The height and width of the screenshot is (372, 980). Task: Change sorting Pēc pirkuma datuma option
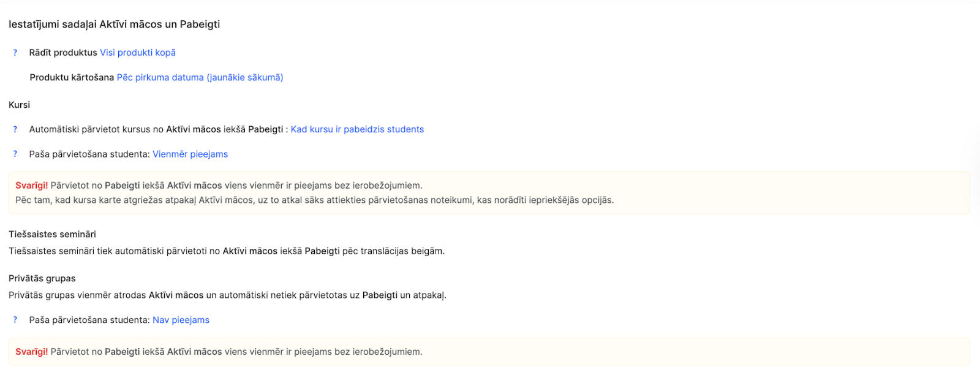tap(200, 78)
